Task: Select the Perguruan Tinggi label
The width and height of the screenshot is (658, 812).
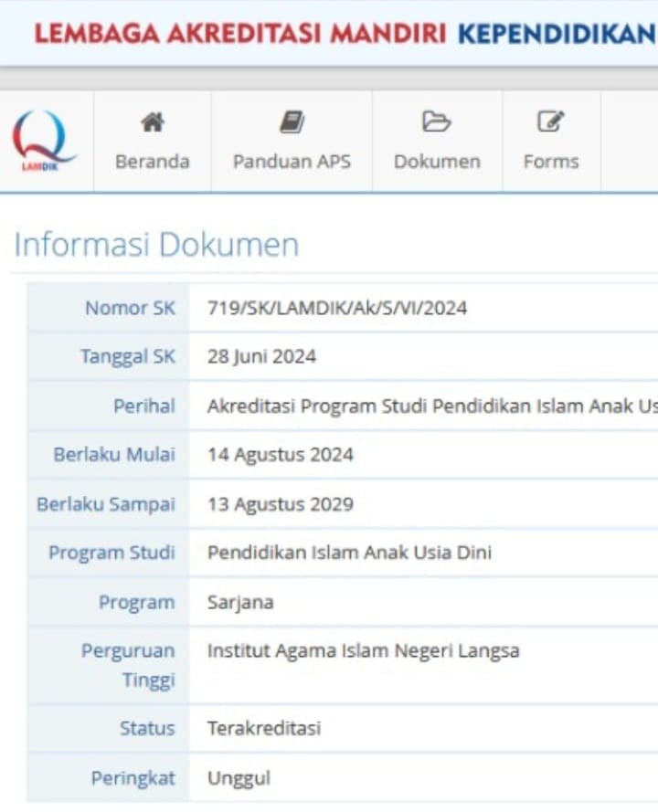Action: click(x=128, y=666)
